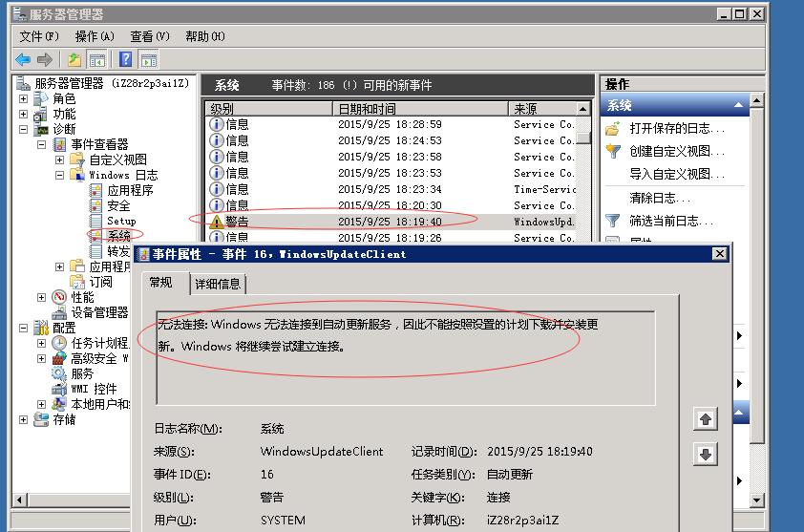Toggle the console tree pane toolbar icon
This screenshot has width=804, height=532.
point(96,59)
